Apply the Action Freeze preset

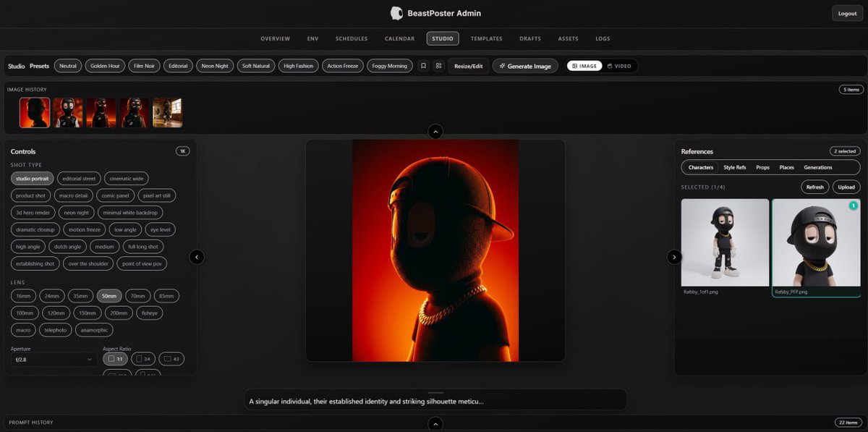point(343,66)
